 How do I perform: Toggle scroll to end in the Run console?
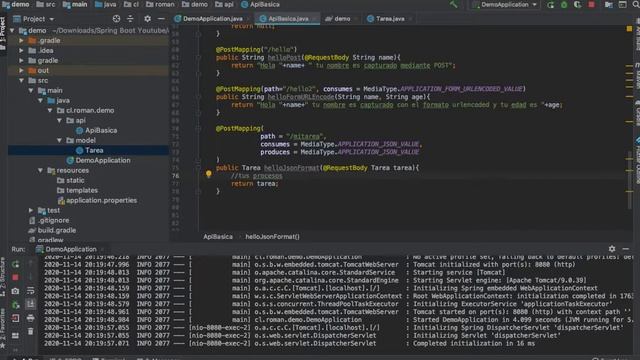[31, 304]
